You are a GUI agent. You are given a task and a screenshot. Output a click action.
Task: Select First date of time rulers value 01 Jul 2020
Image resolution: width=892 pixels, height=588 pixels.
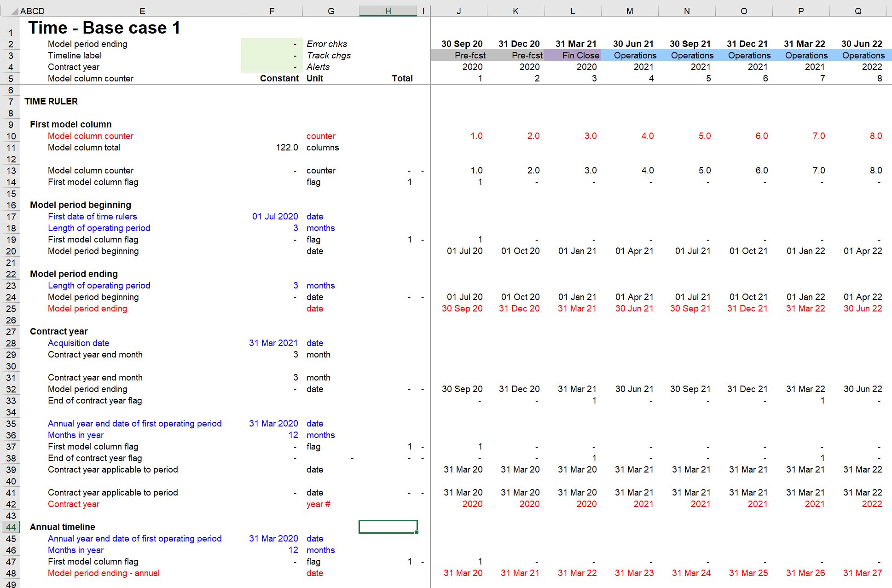click(x=275, y=217)
